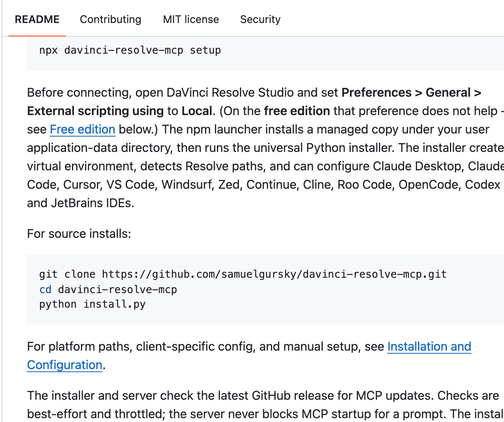The image size is (504, 422).
Task: Click the 'best-effort and throttled' text
Action: 96,414
